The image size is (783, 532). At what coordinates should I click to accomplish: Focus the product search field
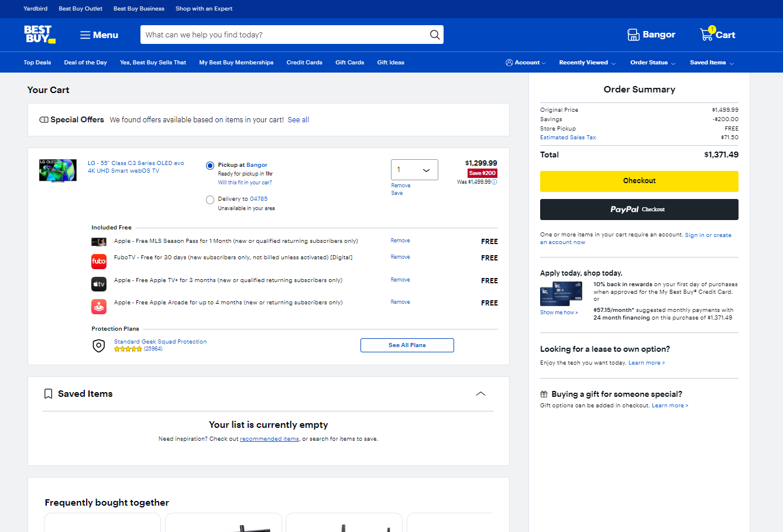pyautogui.click(x=284, y=35)
